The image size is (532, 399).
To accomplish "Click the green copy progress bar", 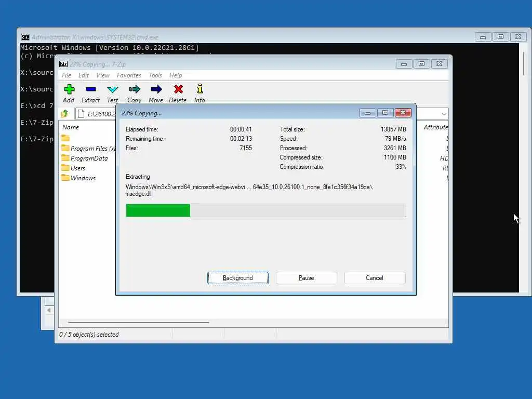I will pos(158,210).
